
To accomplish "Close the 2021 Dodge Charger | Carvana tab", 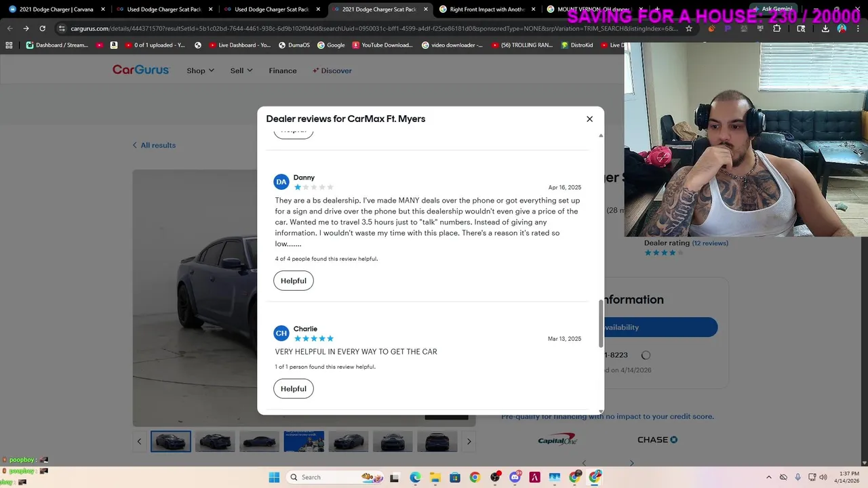I will [103, 9].
